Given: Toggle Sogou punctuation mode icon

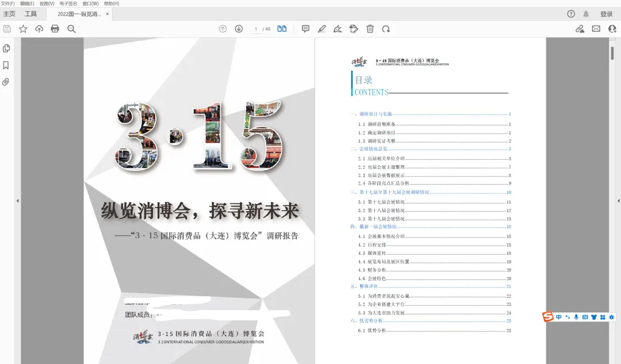Looking at the screenshot, I should pyautogui.click(x=568, y=317).
